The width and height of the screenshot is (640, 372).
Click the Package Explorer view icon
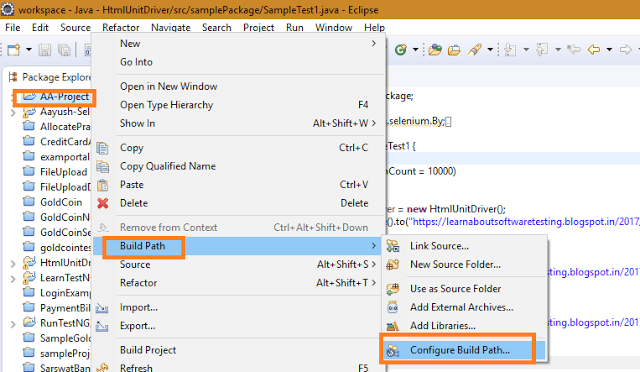pos(13,77)
